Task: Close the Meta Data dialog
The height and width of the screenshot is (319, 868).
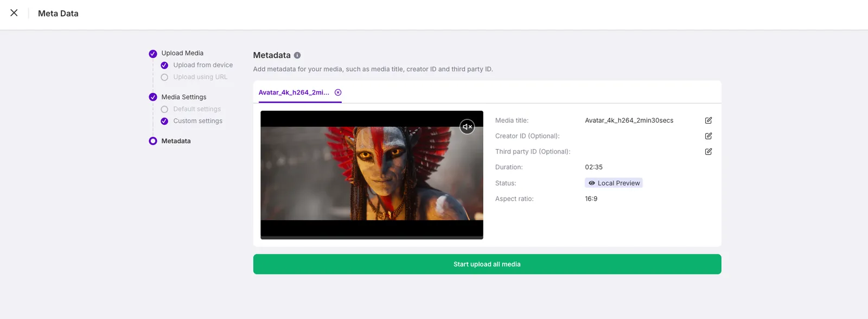Action: click(x=14, y=13)
